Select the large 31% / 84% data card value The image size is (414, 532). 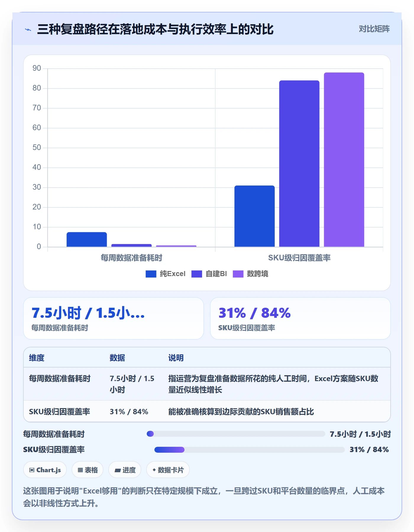pyautogui.click(x=255, y=313)
